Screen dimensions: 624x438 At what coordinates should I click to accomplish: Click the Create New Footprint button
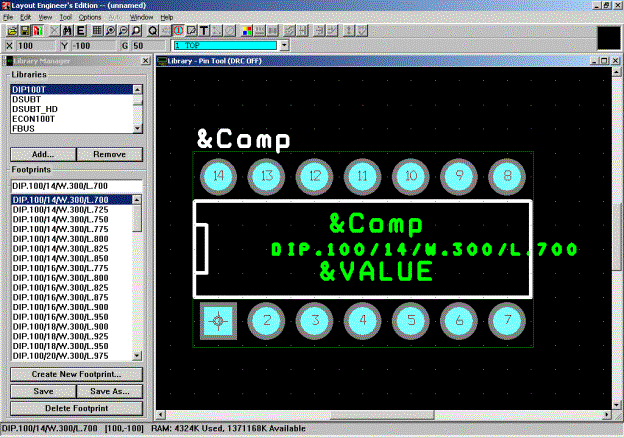tap(75, 373)
